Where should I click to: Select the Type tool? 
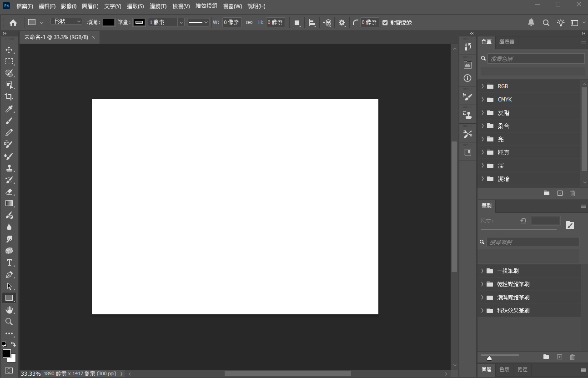[x=9, y=262]
